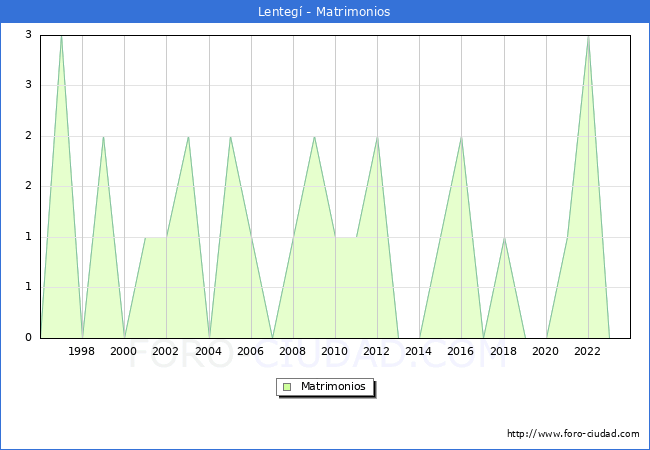Click the 2018 x-axis label
Image resolution: width=650 pixels, height=450 pixels.
503,351
